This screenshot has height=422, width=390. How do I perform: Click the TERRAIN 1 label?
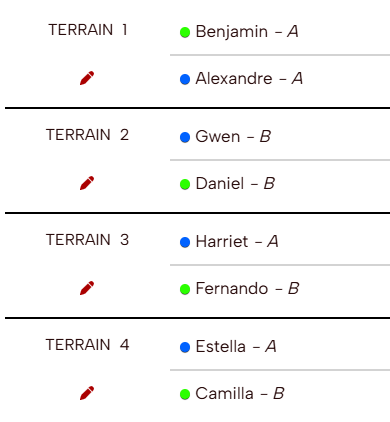88,30
